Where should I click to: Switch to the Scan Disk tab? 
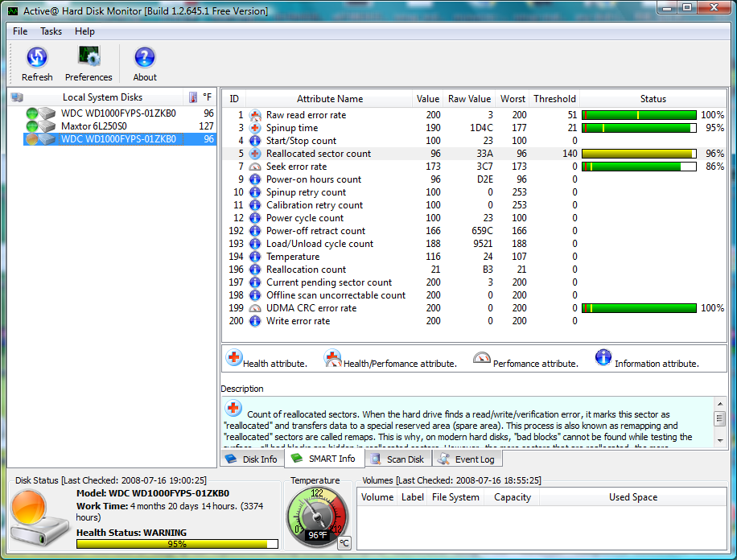(x=397, y=459)
